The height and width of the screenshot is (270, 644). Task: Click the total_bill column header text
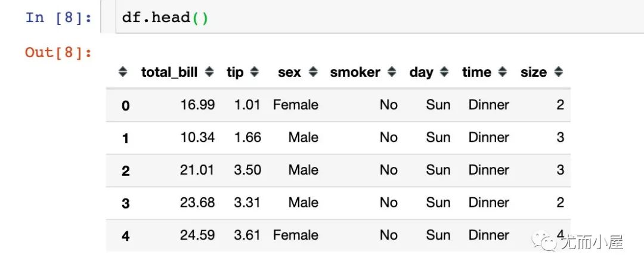point(171,72)
